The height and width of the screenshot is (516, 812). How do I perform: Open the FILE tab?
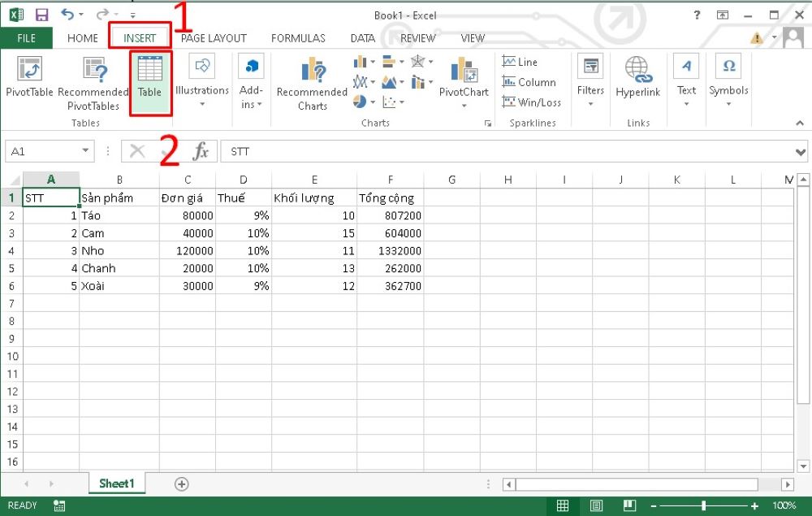pyautogui.click(x=27, y=38)
